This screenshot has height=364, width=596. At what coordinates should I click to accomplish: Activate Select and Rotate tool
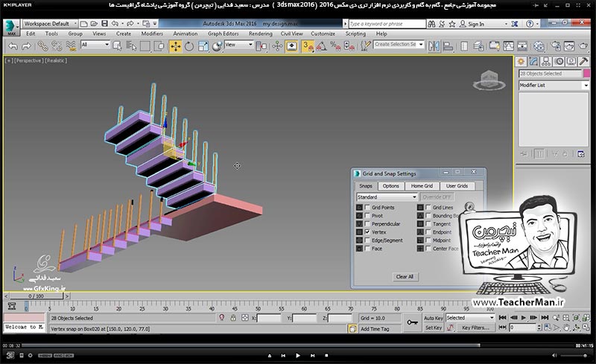pos(189,46)
